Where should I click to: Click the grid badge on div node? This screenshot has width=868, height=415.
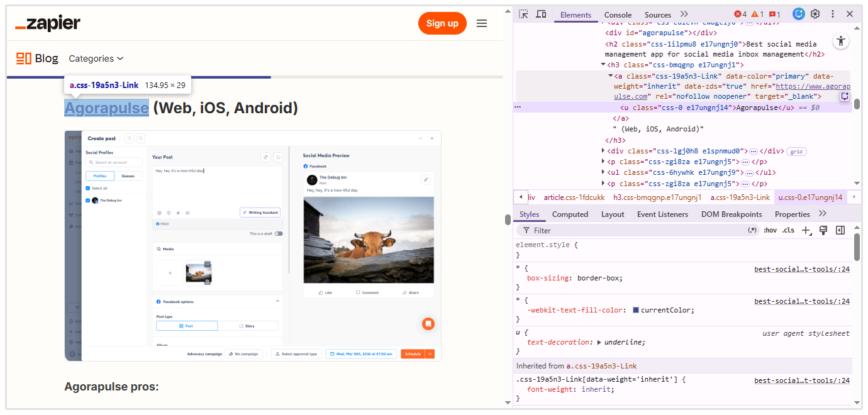[x=796, y=152]
